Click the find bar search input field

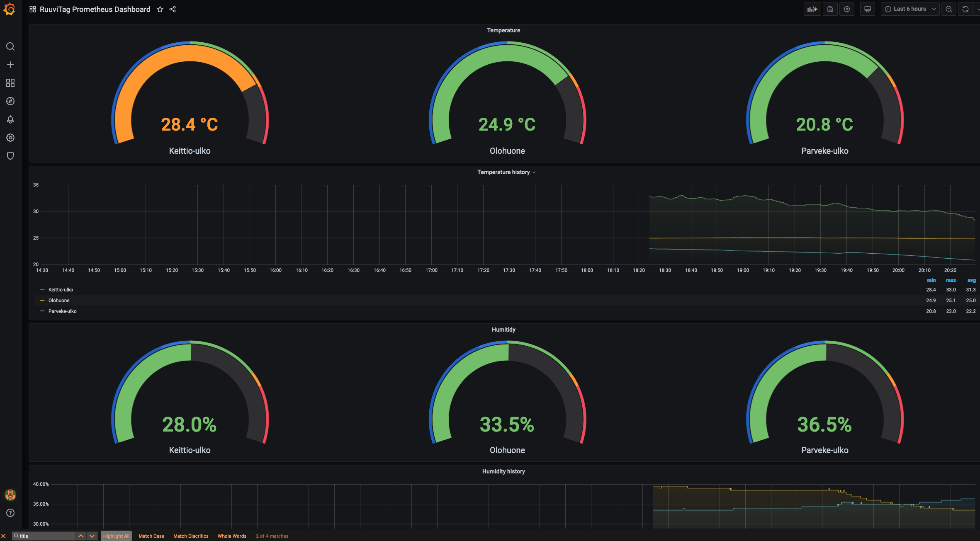(46, 536)
